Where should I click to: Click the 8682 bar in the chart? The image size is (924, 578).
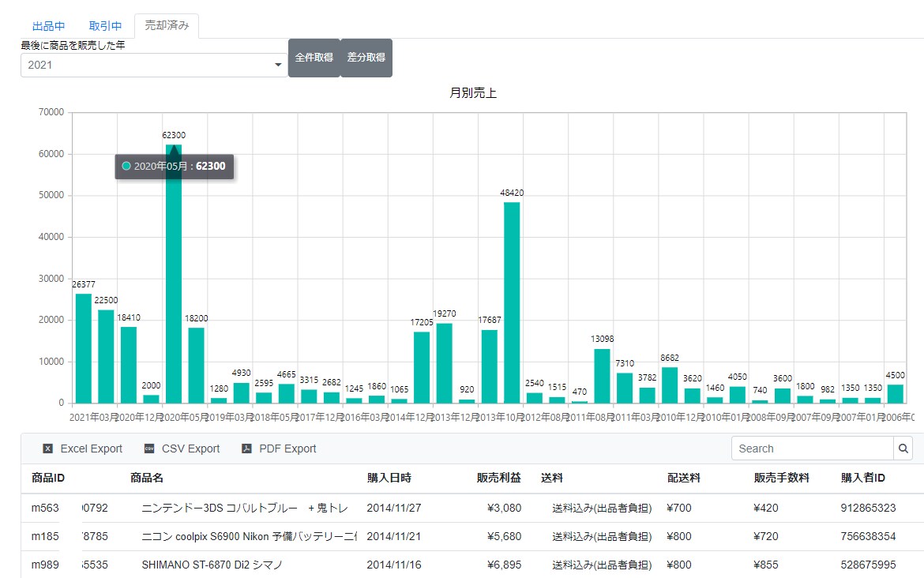(x=670, y=385)
